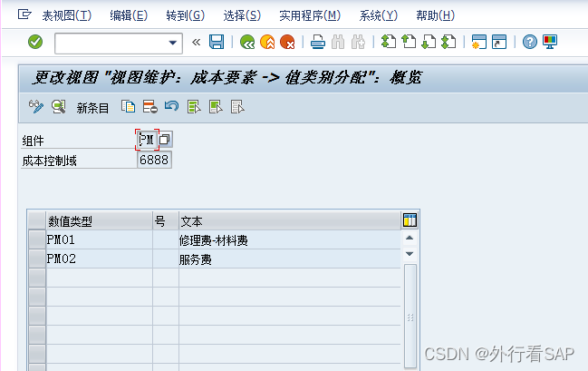
Task: Open the 编辑(E) menu
Action: (129, 15)
